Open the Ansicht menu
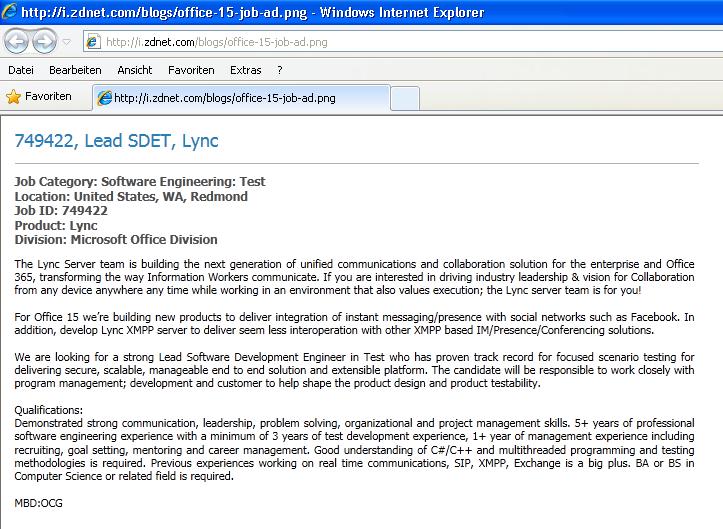723x529 pixels. click(135, 70)
